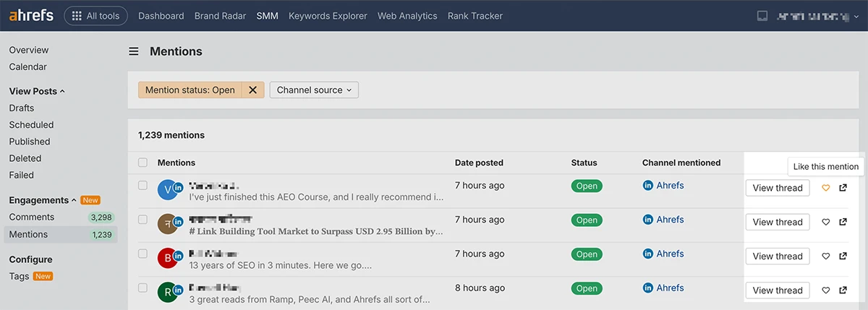Open Drafts posts
868x310 pixels.
point(22,108)
